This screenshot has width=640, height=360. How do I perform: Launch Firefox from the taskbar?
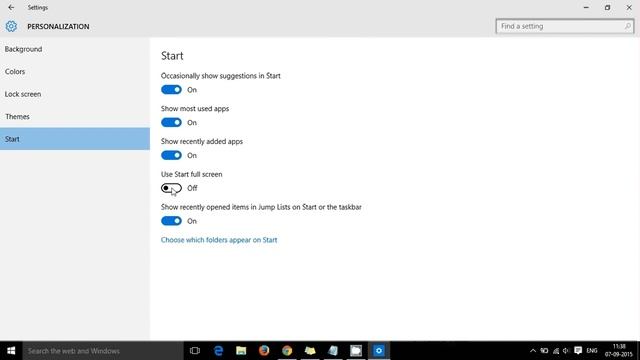tap(264, 351)
